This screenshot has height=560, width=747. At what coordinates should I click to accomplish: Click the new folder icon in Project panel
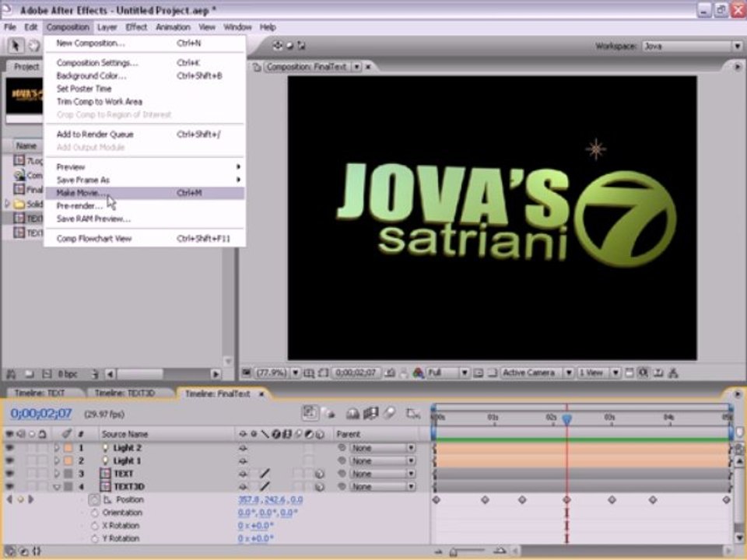click(29, 374)
